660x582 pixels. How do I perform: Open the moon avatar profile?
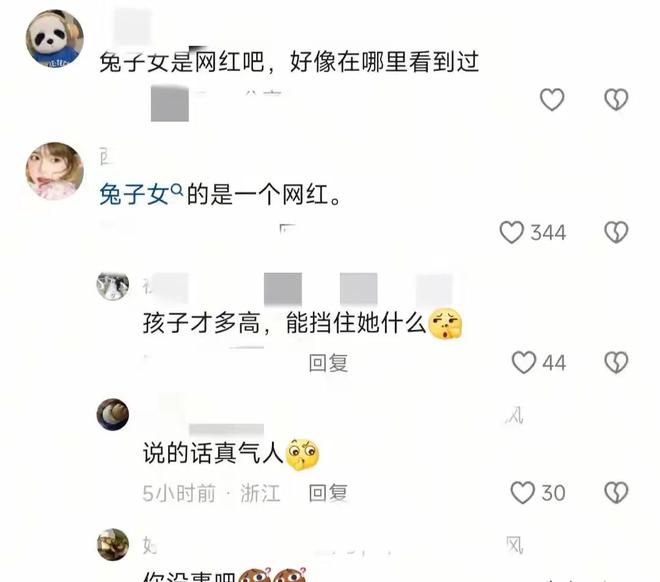click(x=113, y=414)
